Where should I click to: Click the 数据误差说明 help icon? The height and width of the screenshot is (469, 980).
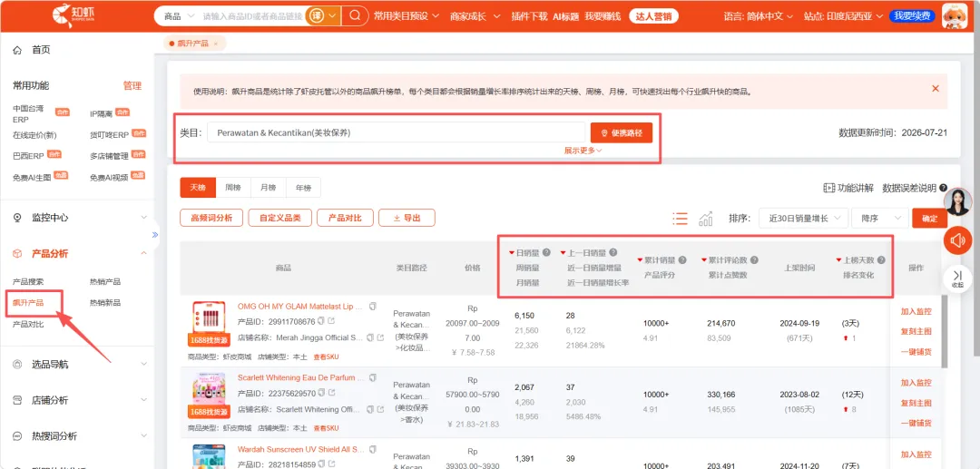coord(943,188)
